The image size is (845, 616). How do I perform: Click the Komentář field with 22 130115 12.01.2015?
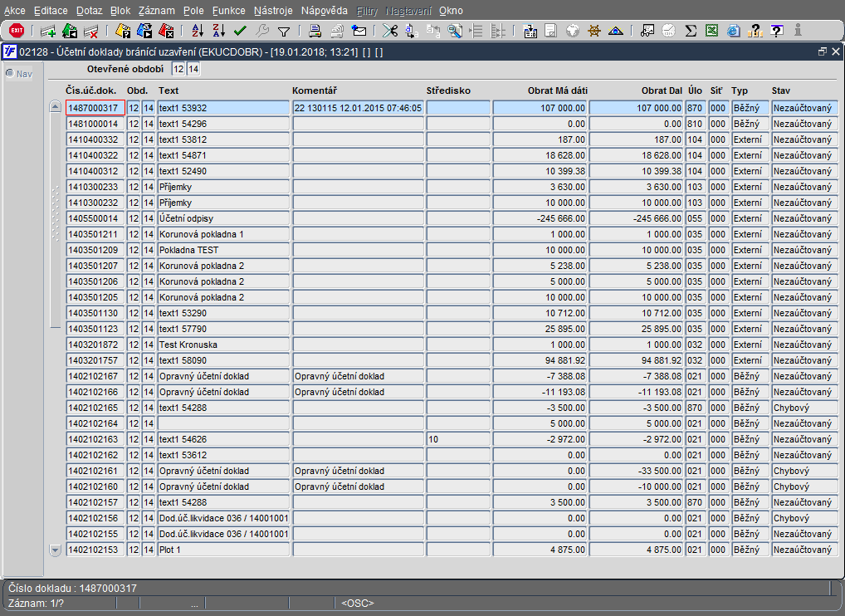click(358, 108)
